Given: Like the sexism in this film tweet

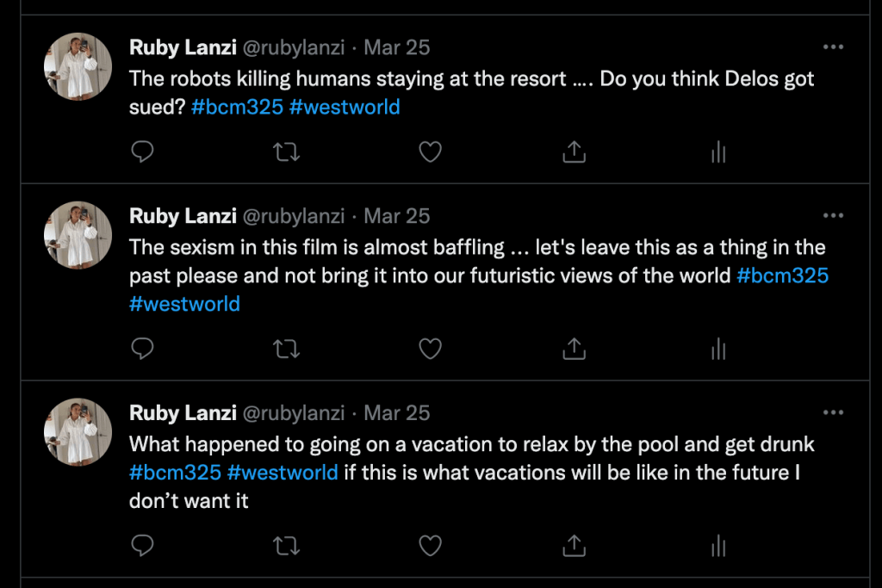Looking at the screenshot, I should 430,349.
